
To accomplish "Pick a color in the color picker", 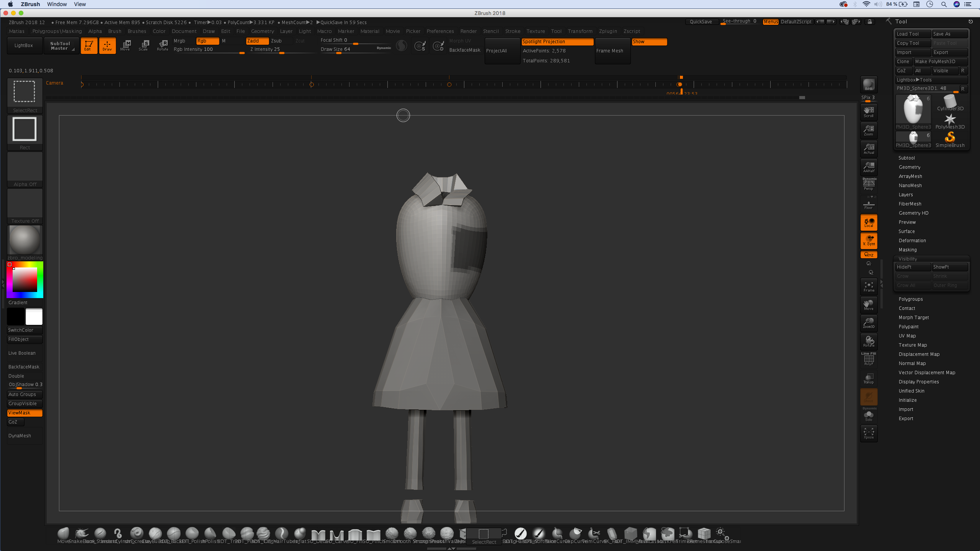I will tap(25, 280).
